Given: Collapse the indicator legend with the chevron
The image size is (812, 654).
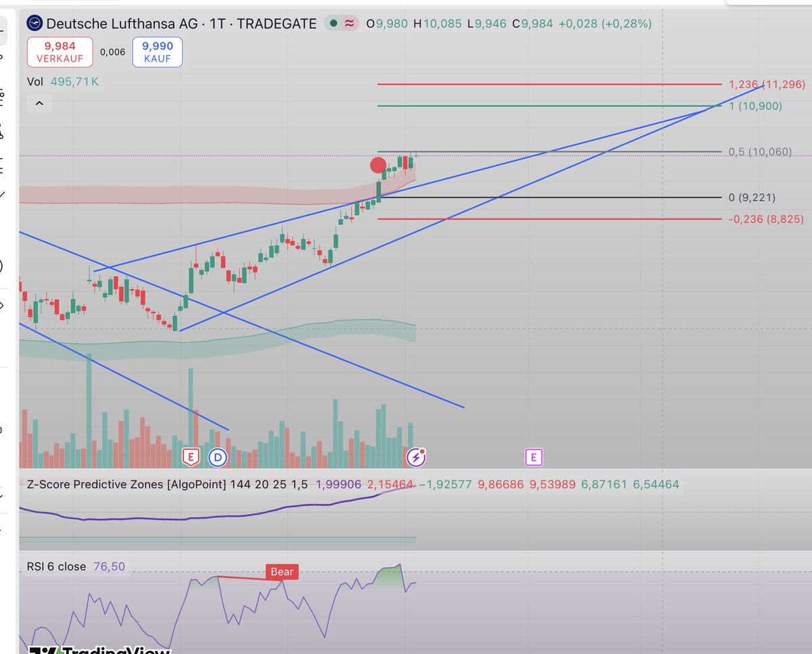Looking at the screenshot, I should coord(39,103).
